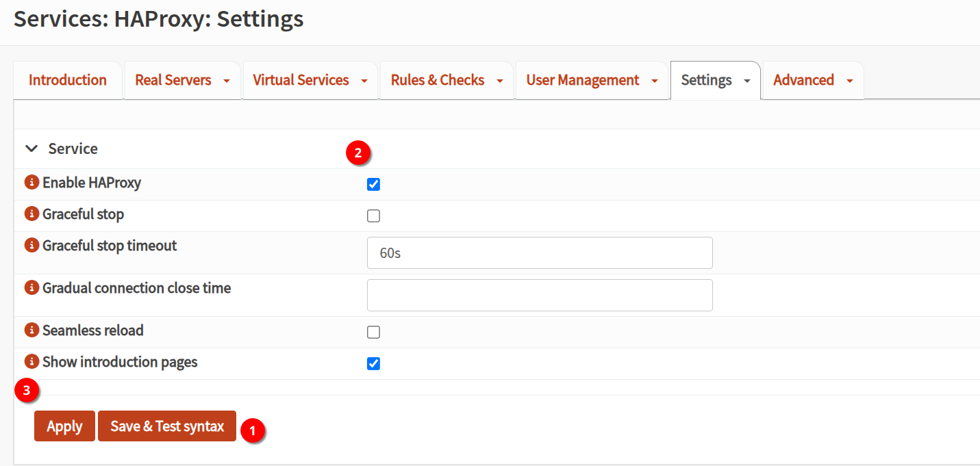
Task: Show help for Gradual connection close time
Action: (x=32, y=288)
